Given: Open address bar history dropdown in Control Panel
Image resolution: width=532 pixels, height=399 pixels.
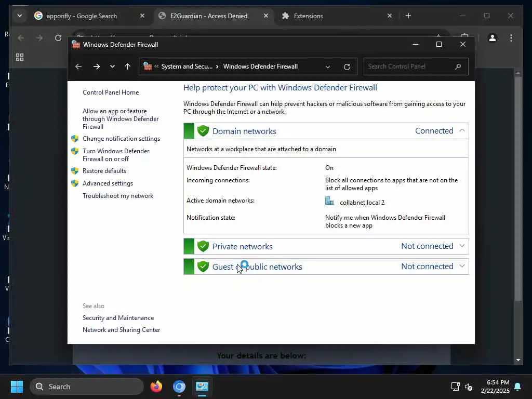Looking at the screenshot, I should pos(328,67).
